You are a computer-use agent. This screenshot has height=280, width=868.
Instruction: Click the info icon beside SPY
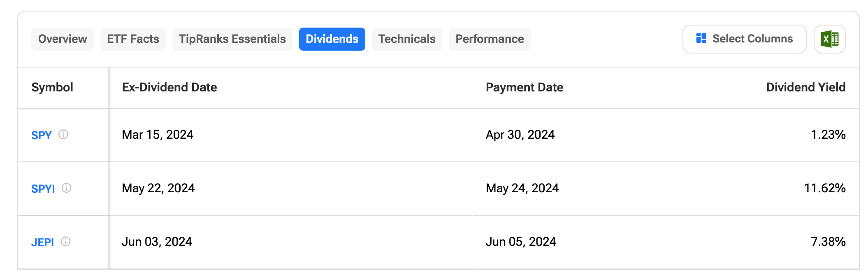(63, 135)
